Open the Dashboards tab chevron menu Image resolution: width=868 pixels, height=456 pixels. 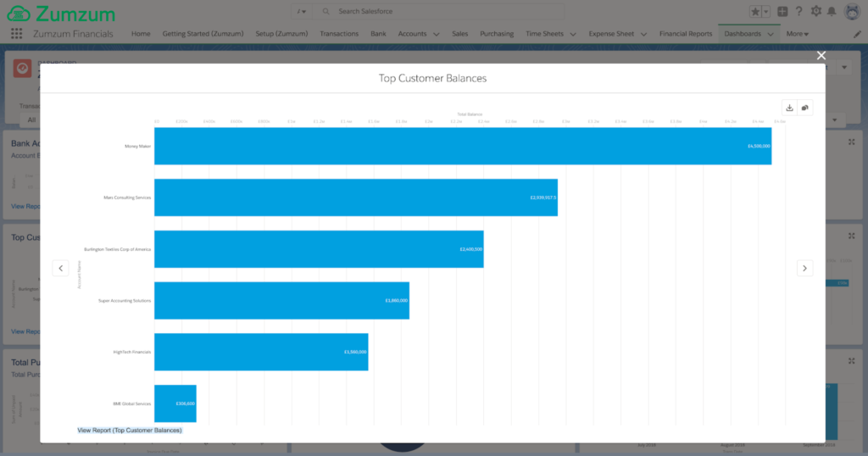[x=771, y=34]
